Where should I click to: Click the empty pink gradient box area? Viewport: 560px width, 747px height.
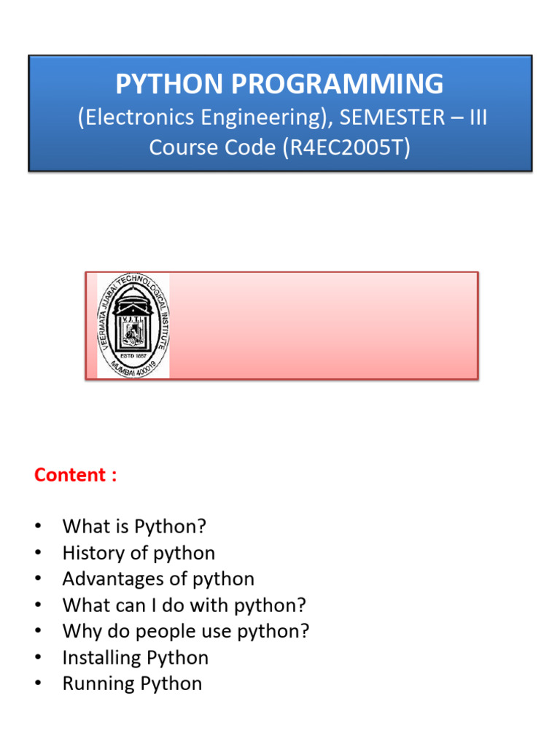click(324, 325)
